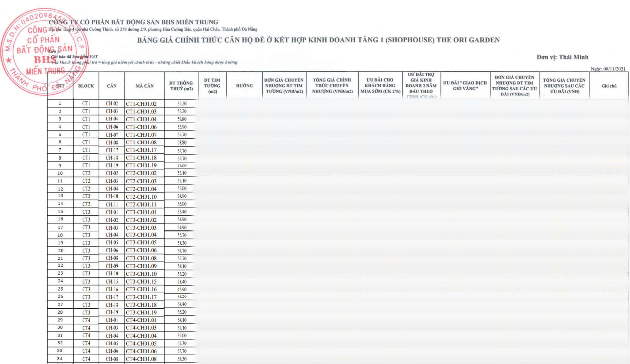
Task: Select the row number '33' cell
Action: (60, 351)
